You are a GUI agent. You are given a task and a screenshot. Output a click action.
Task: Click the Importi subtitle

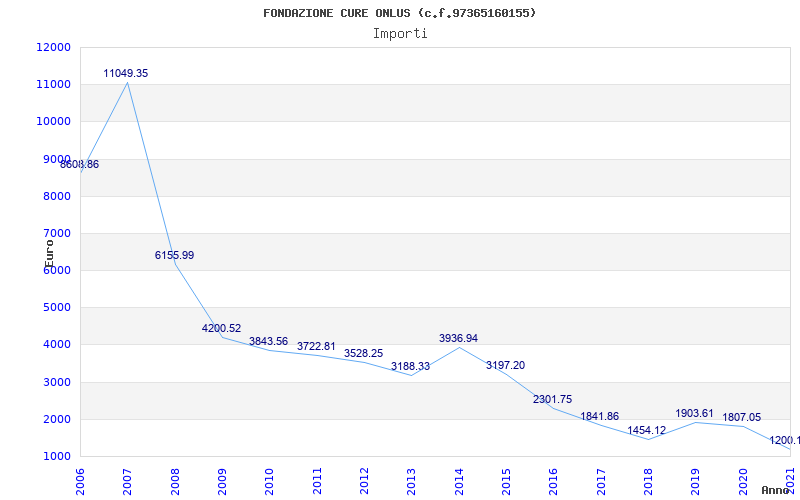point(400,34)
